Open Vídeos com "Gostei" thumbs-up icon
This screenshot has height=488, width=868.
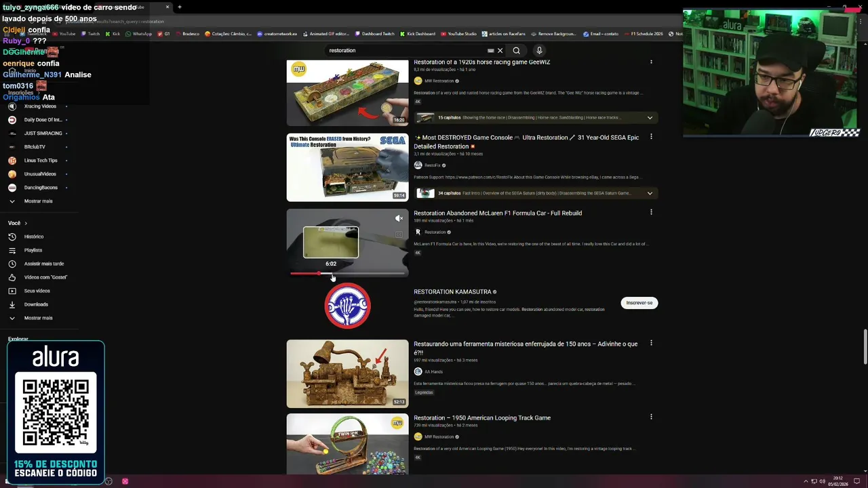point(12,277)
